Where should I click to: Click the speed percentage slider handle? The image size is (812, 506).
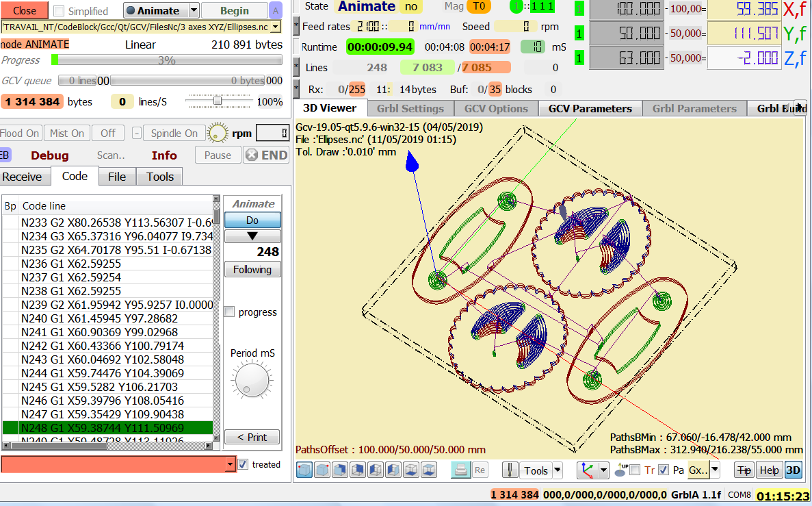(x=218, y=101)
